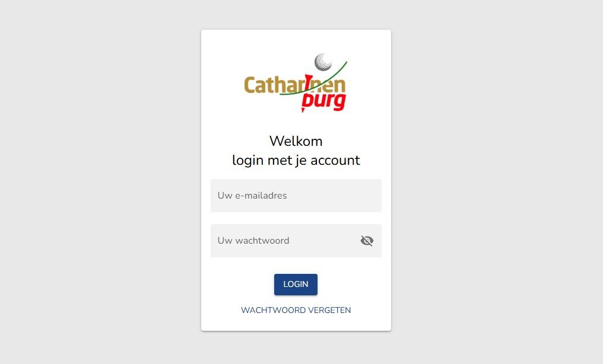Toggle password visibility with the crossed-eye icon
The height and width of the screenshot is (364, 603).
click(367, 241)
